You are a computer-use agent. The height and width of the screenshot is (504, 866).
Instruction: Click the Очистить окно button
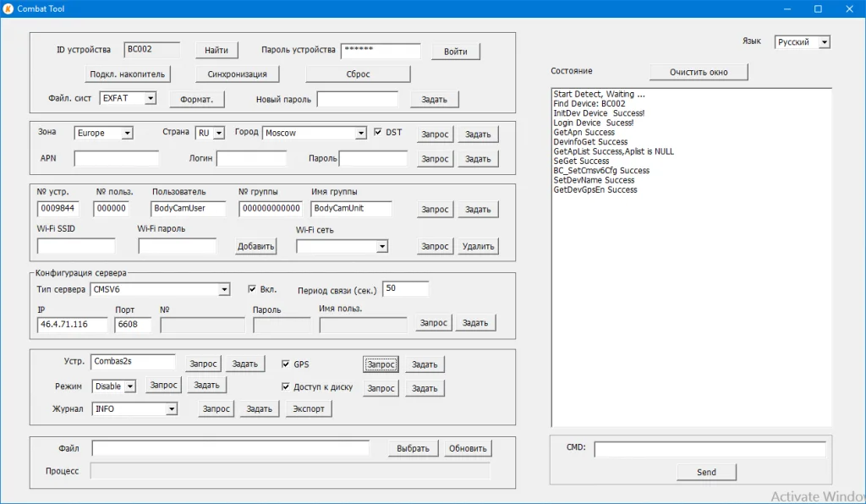pyautogui.click(x=699, y=72)
